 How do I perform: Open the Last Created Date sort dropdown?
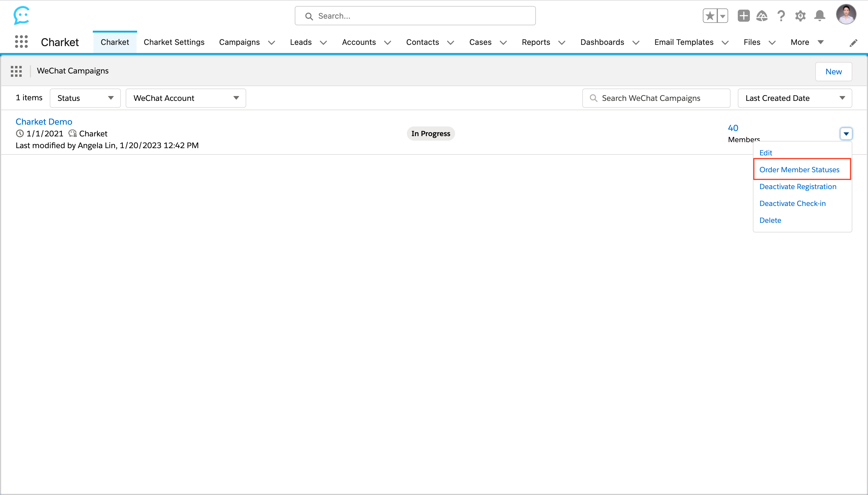click(x=794, y=98)
